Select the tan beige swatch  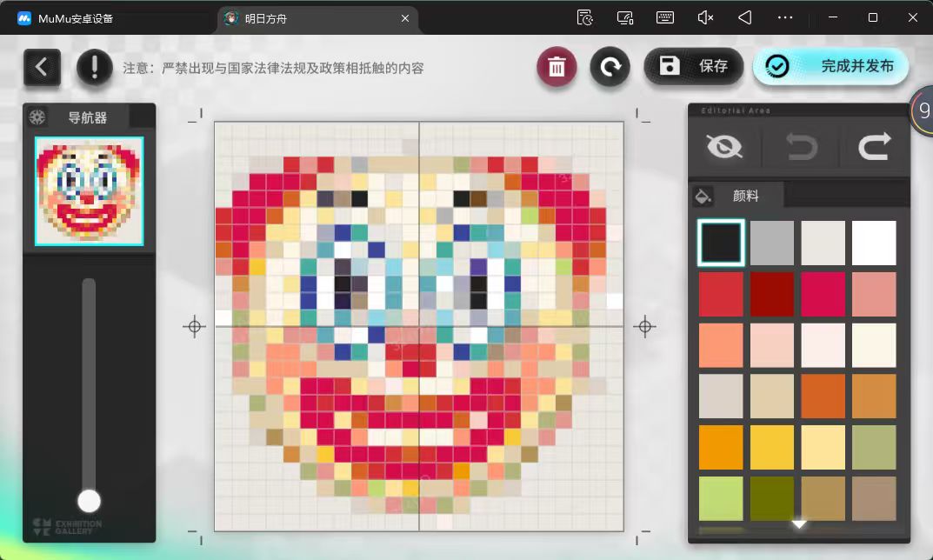(x=772, y=397)
